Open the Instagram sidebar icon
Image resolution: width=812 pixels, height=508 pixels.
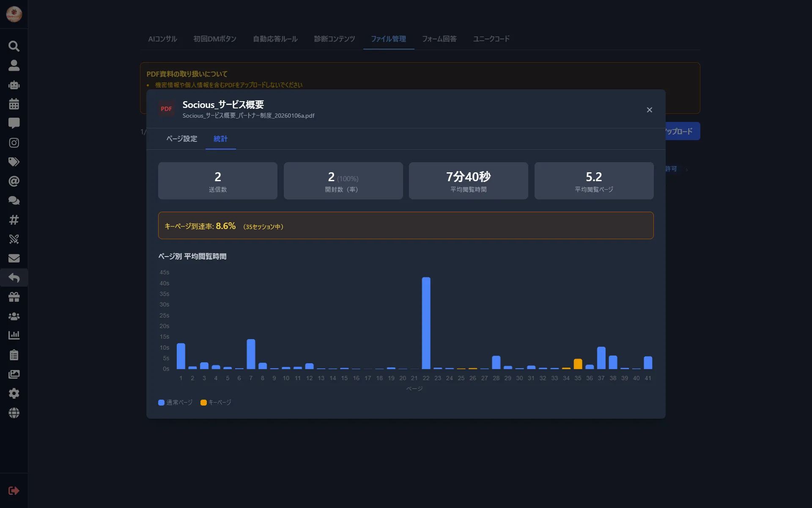point(14,143)
